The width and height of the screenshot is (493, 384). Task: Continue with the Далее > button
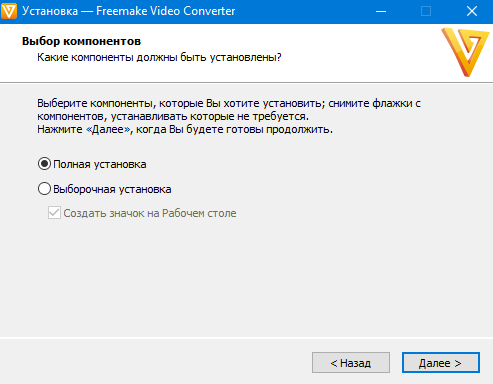(441, 363)
